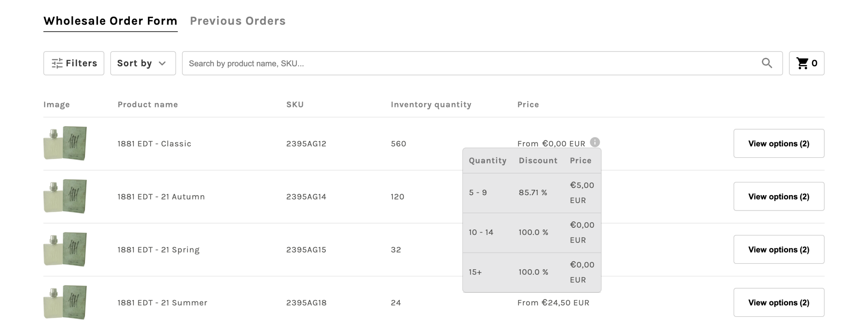Image resolution: width=868 pixels, height=326 pixels.
Task: Expand the Sort by chevron arrow
Action: click(162, 64)
